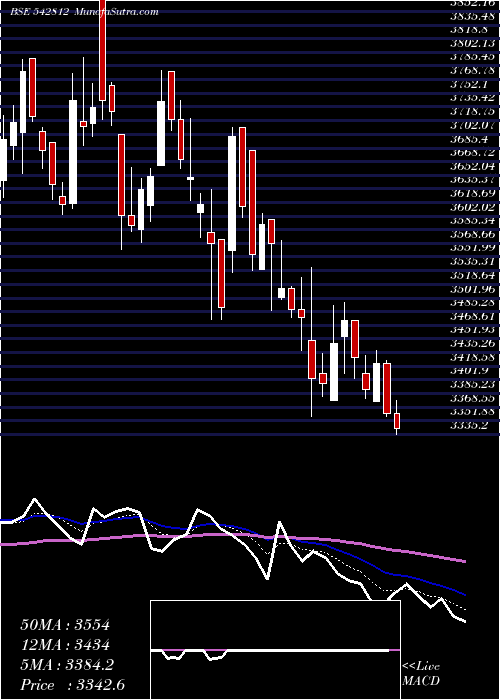
Task: Click the 3568.66 price axis label
Action: [x=472, y=234]
